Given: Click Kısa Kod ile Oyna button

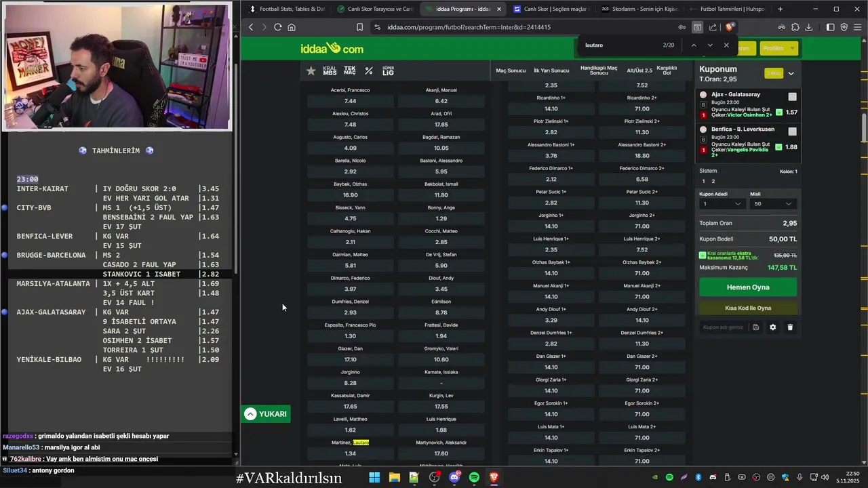Looking at the screenshot, I should click(x=748, y=308).
